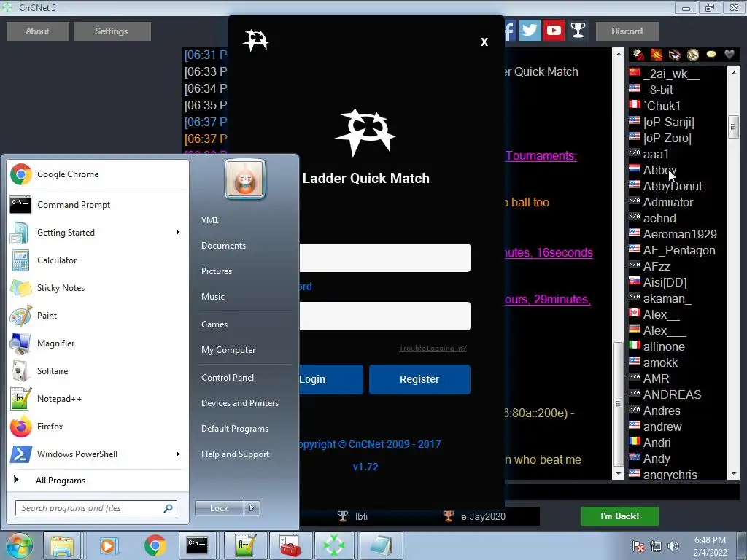Image resolution: width=747 pixels, height=560 pixels.
Task: Click the orange sun emblem above player list
Action: 657,55
